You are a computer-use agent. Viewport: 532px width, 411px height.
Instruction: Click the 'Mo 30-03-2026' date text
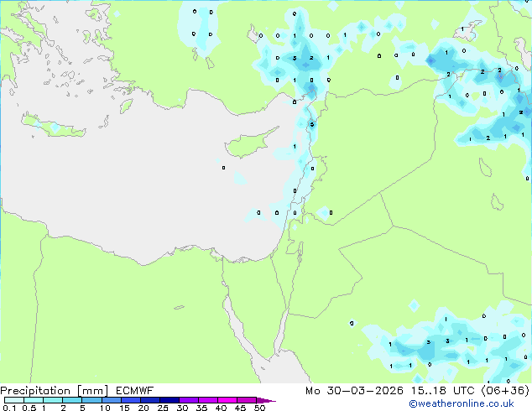click(x=355, y=391)
